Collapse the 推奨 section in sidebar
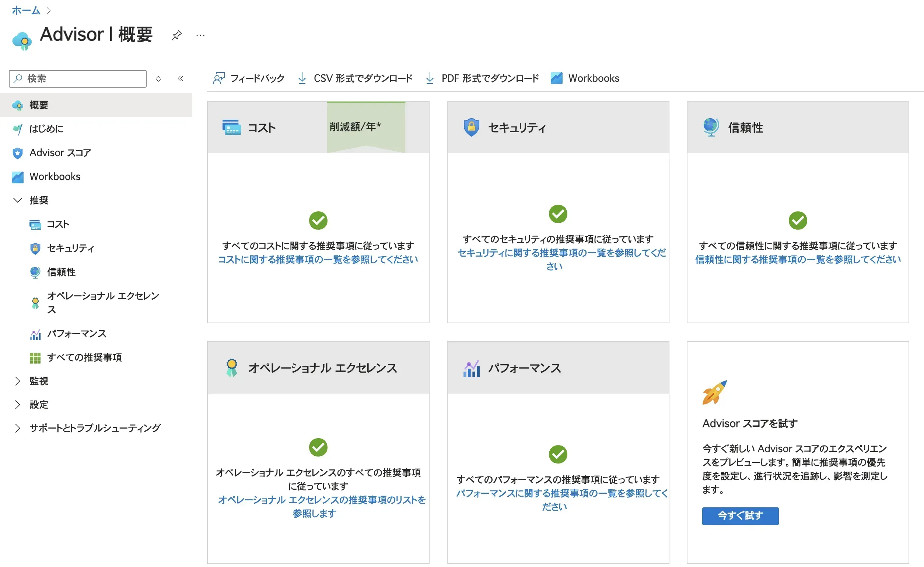924x567 pixels. click(x=17, y=200)
